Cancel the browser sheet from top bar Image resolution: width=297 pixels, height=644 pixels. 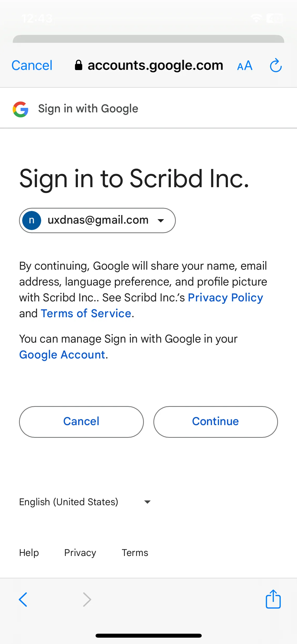[32, 65]
